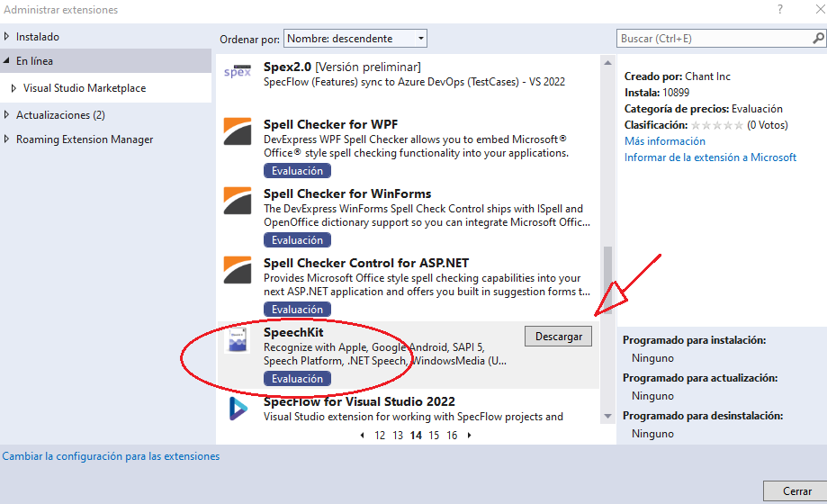Click Evaluación badge under Spell Checker for WinForms
Image resolution: width=827 pixels, height=504 pixels.
click(x=298, y=240)
